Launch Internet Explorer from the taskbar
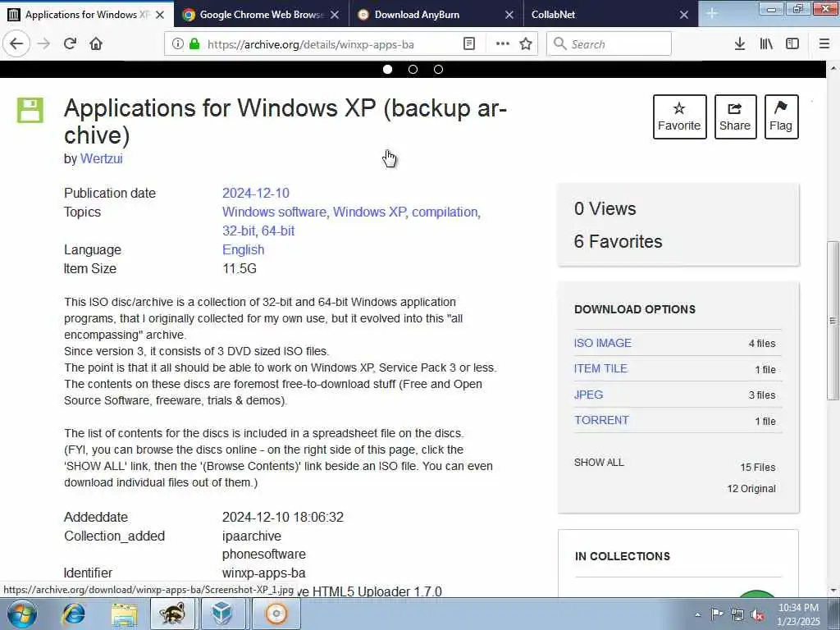The height and width of the screenshot is (630, 840). pyautogui.click(x=73, y=614)
